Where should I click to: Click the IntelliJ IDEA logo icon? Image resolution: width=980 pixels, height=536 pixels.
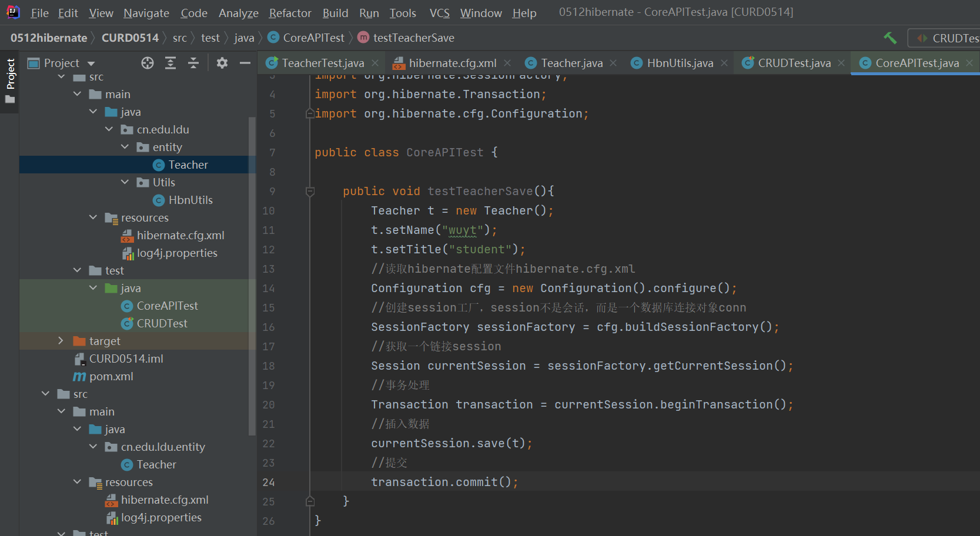12,12
